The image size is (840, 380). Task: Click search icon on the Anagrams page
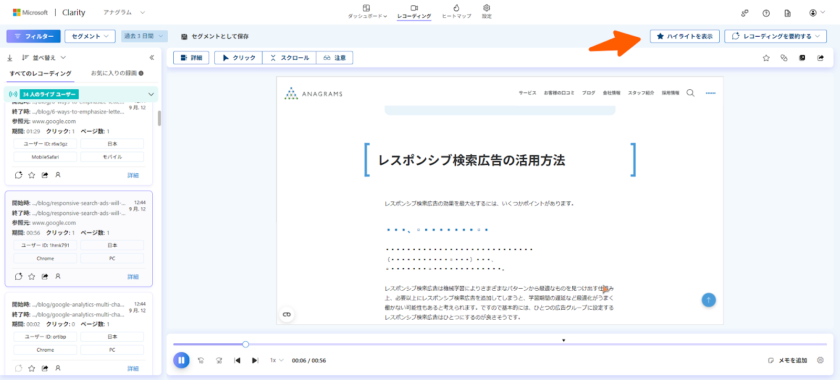click(691, 93)
